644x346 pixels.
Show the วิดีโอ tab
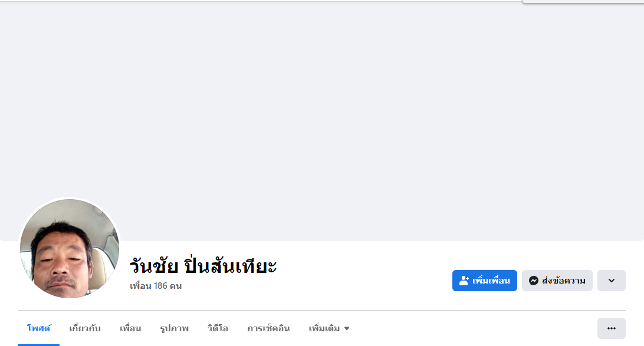click(x=218, y=328)
